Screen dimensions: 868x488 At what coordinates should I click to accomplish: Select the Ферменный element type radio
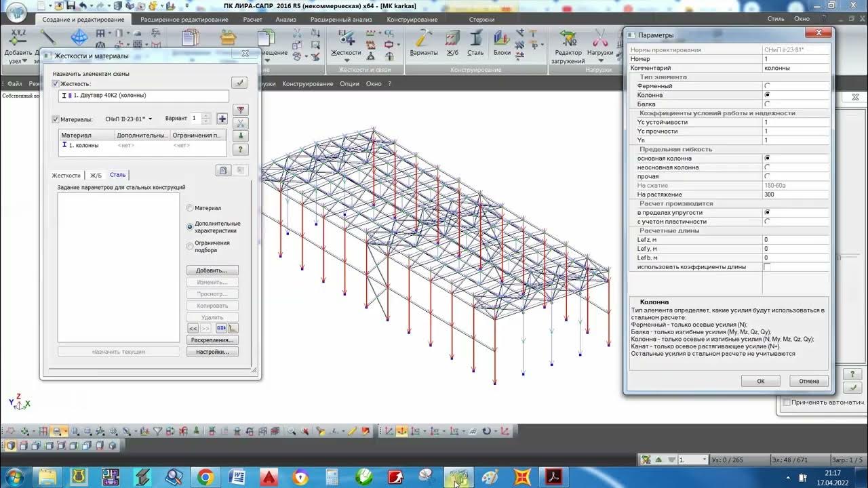(767, 86)
